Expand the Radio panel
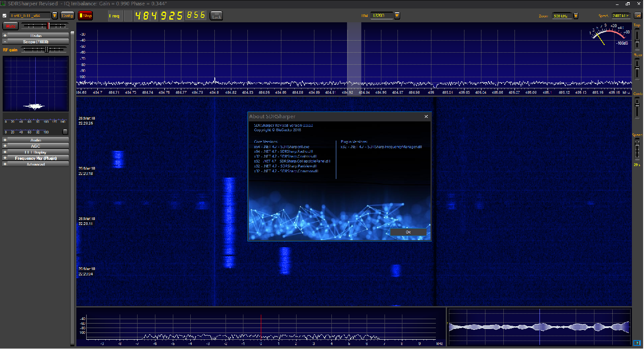The image size is (644, 349). [x=36, y=36]
